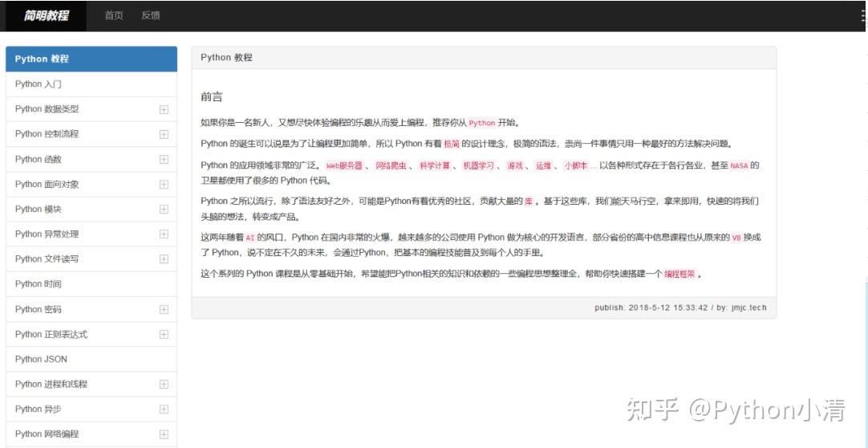Click the highlighted AI tag

(x=250, y=238)
